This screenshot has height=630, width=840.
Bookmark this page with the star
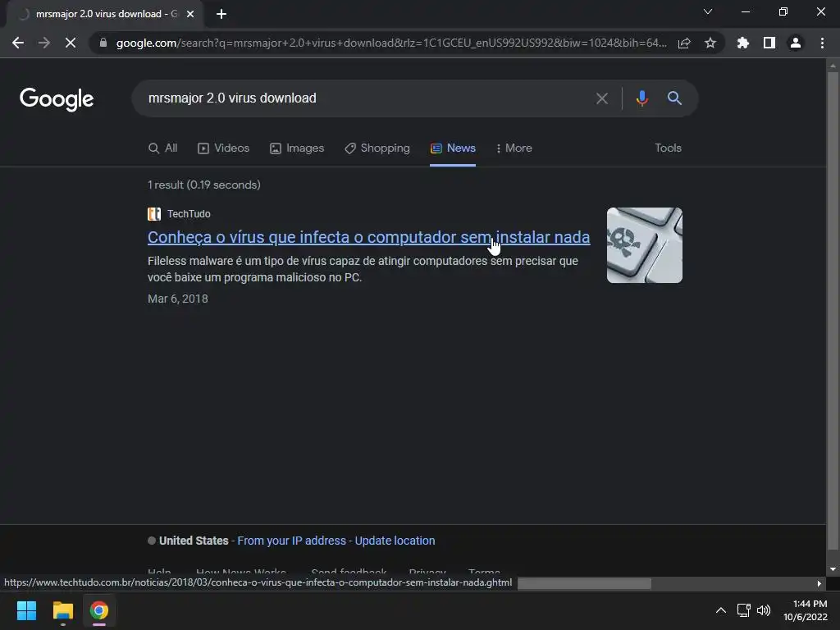point(710,43)
